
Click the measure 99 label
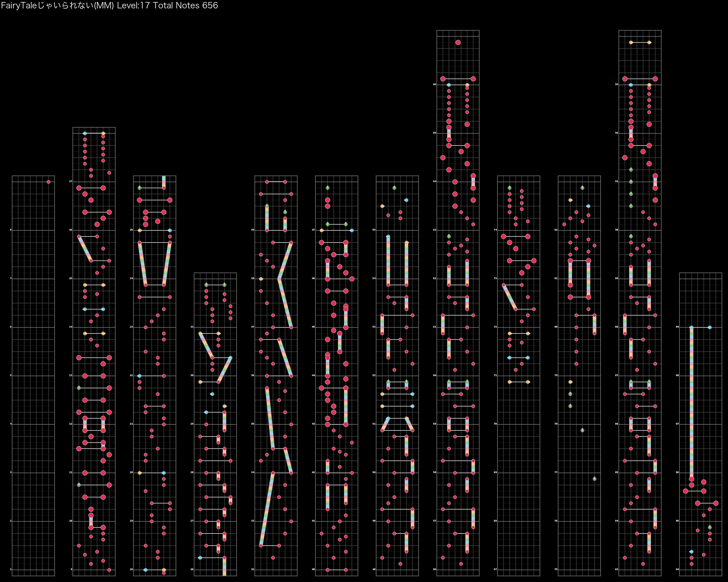coord(677,327)
